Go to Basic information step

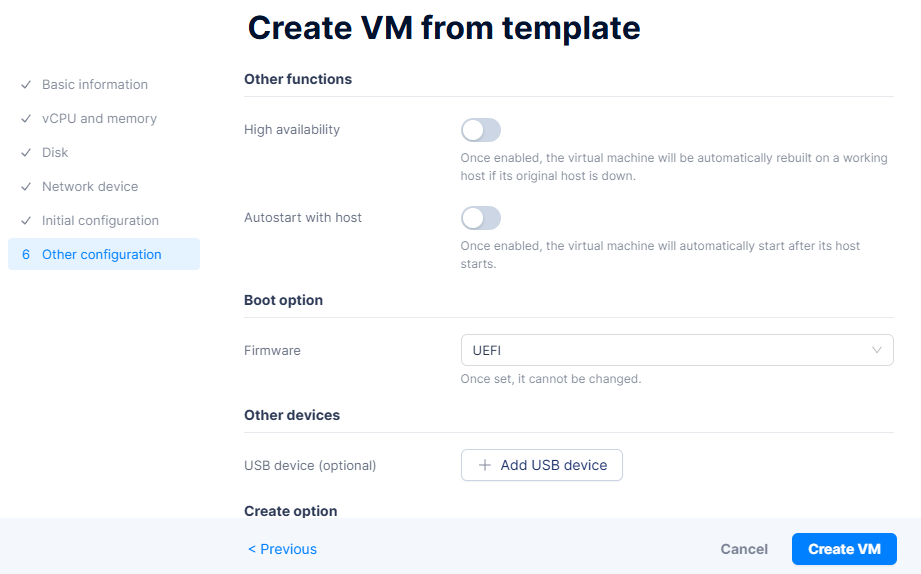[x=95, y=85]
